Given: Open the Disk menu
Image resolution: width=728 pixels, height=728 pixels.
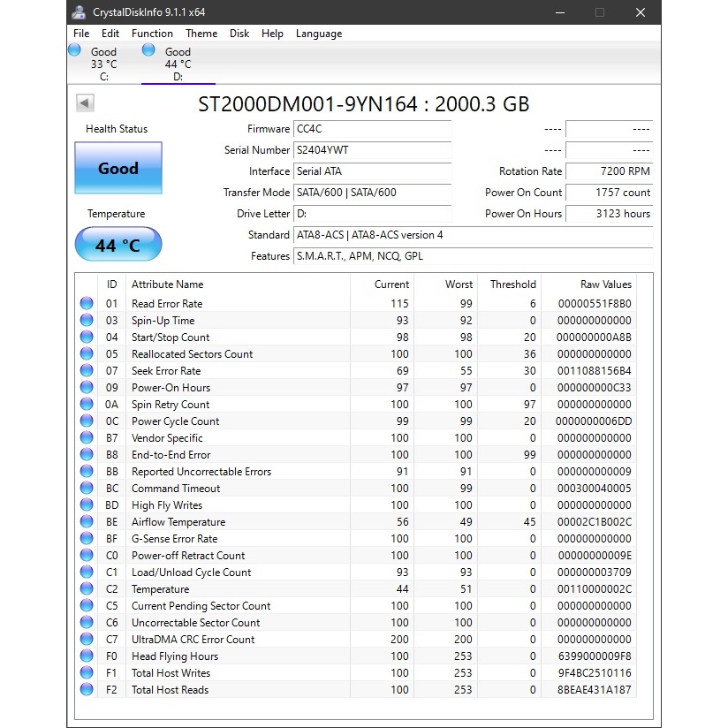Looking at the screenshot, I should pos(239,34).
